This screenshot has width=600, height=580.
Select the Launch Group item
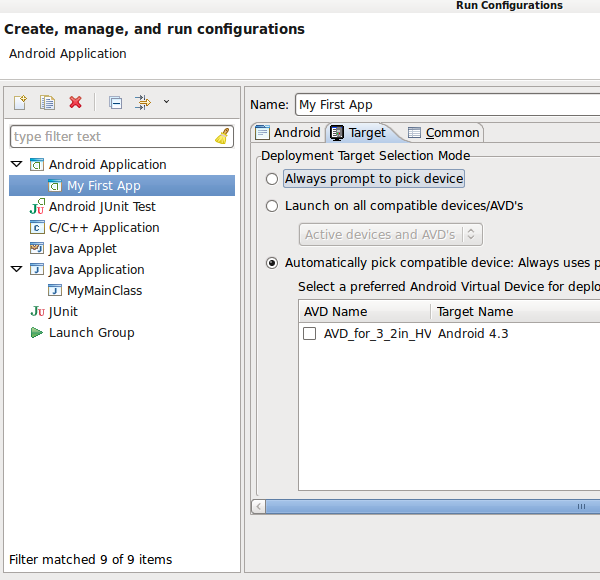coord(91,333)
